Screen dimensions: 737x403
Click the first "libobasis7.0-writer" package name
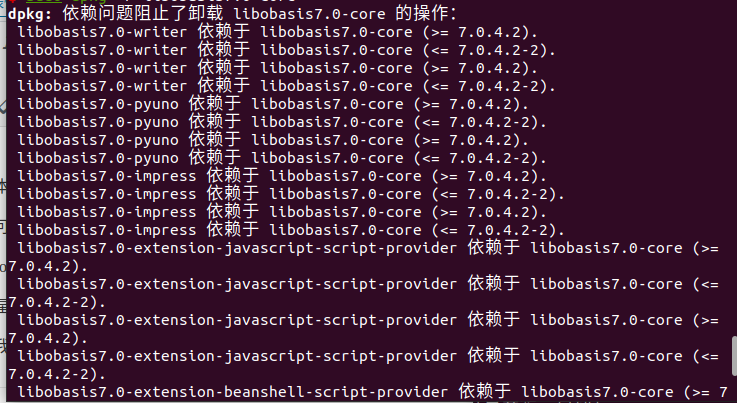[102, 32]
